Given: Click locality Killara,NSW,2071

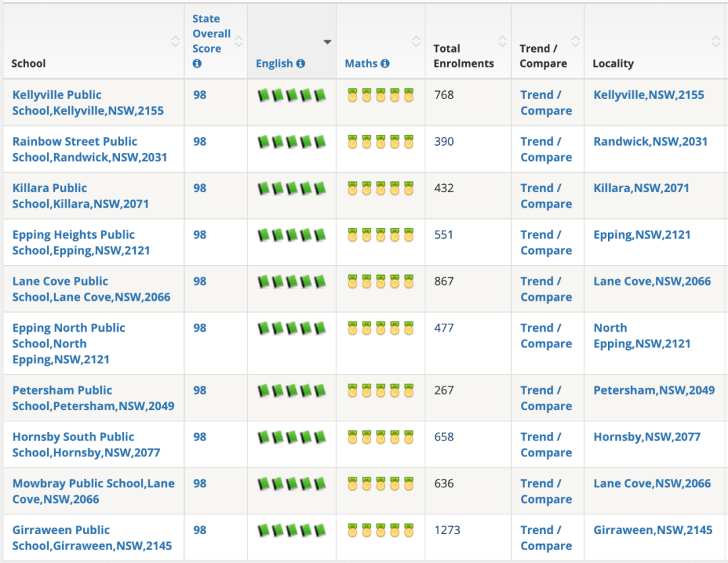Looking at the screenshot, I should [641, 188].
